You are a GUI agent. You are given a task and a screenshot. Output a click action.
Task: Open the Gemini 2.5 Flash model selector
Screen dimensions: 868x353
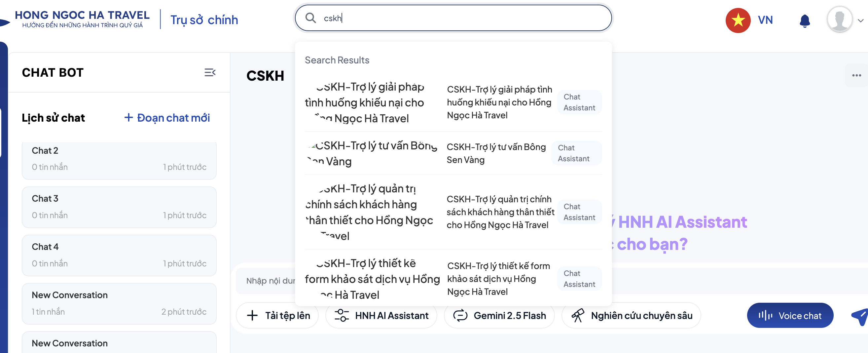pyautogui.click(x=499, y=316)
